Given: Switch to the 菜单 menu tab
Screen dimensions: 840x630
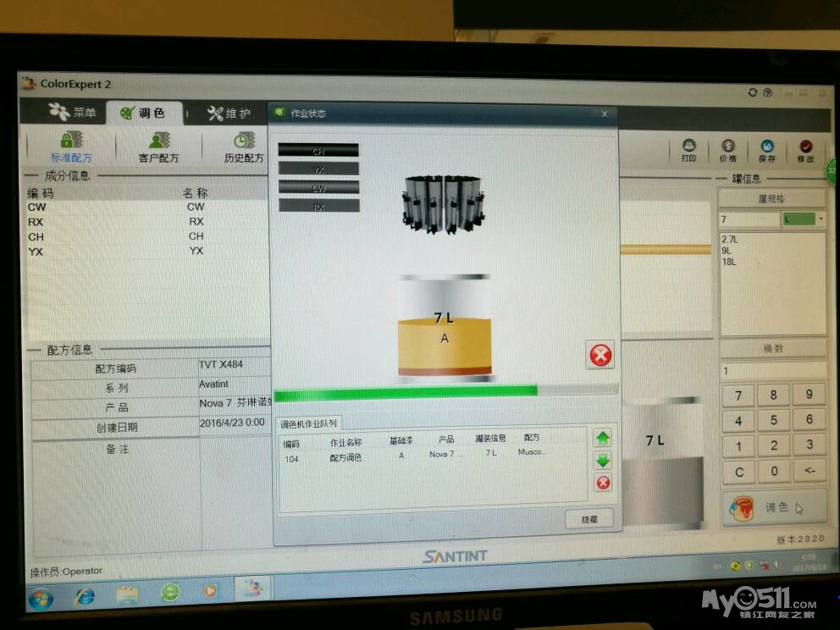Looking at the screenshot, I should click(x=73, y=113).
